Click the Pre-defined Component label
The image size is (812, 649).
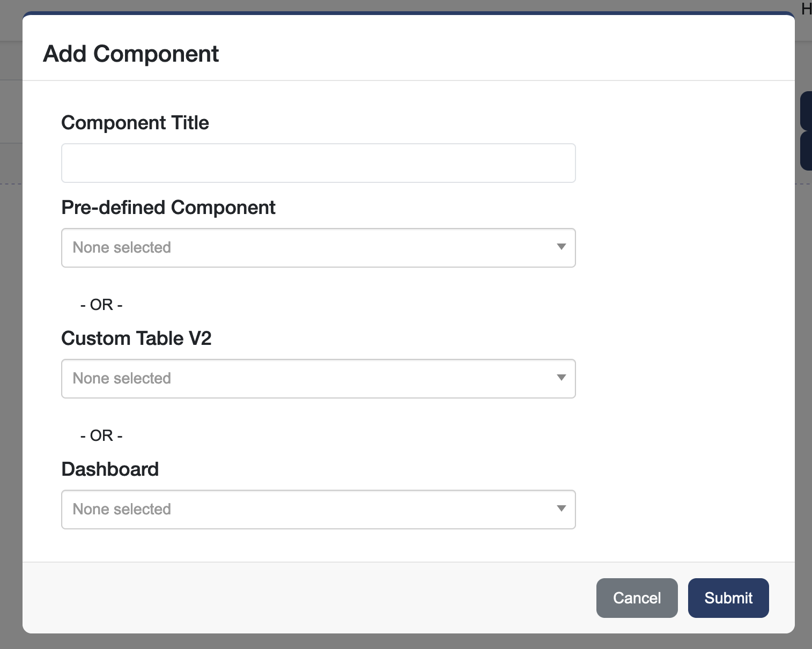[x=168, y=208]
